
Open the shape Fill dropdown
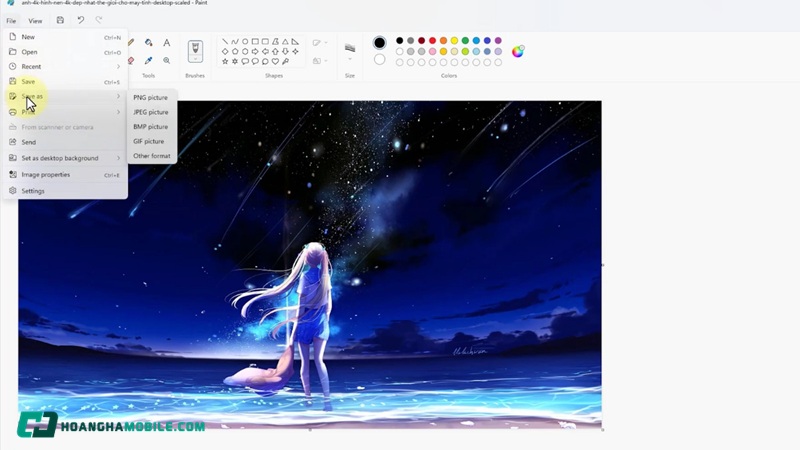click(x=320, y=61)
